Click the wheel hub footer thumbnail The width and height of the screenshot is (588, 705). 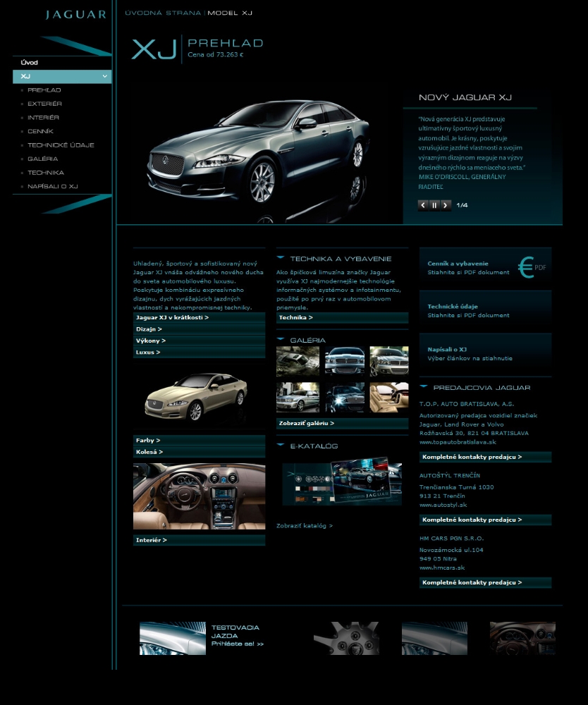tap(346, 639)
